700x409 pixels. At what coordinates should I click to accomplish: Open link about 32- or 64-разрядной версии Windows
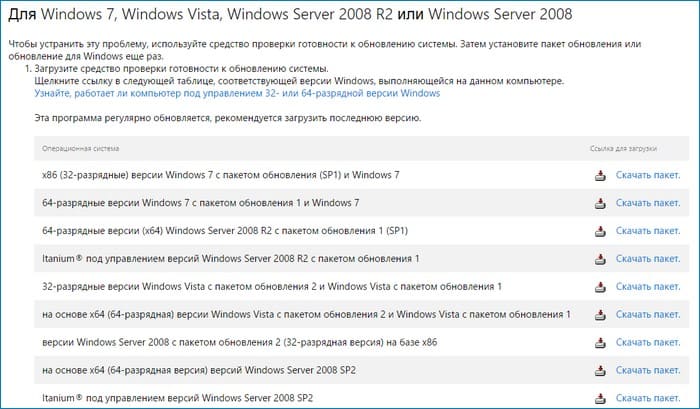click(x=237, y=93)
